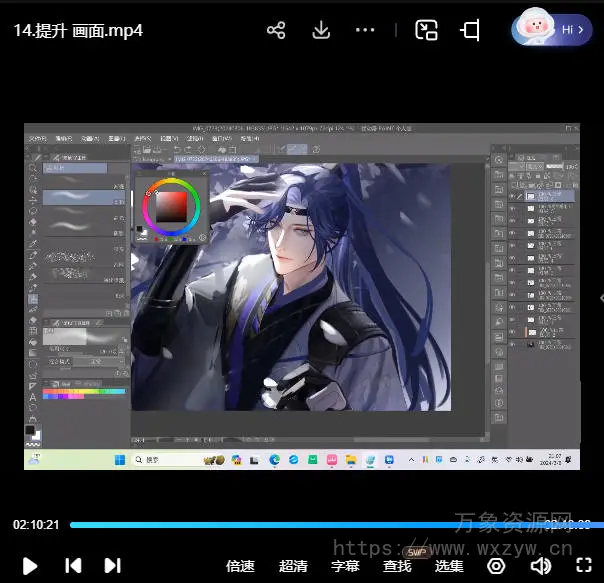Viewport: 604px width, 583px height.
Task: Click the crop frame icon beside picture-in-picture
Action: (470, 30)
